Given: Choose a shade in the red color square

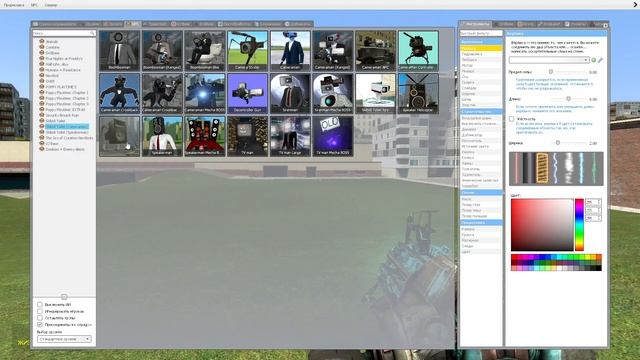Looking at the screenshot, I should click(x=542, y=224).
